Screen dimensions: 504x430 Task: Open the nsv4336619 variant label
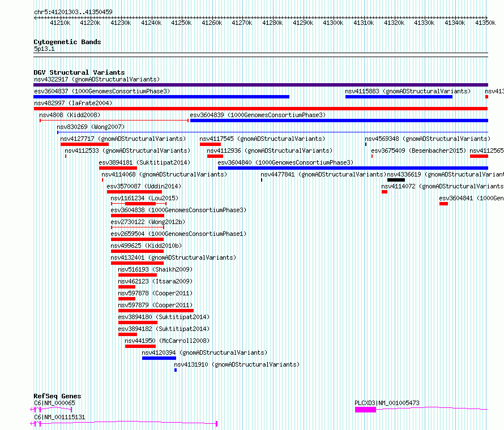(445, 174)
